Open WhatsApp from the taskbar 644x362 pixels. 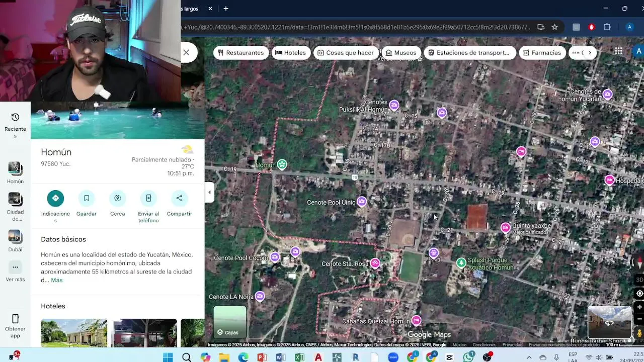[x=468, y=357]
